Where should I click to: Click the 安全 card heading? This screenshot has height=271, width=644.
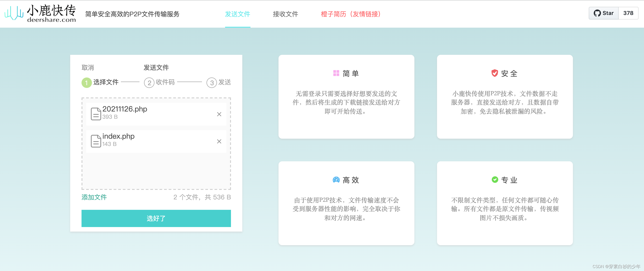[x=509, y=74]
